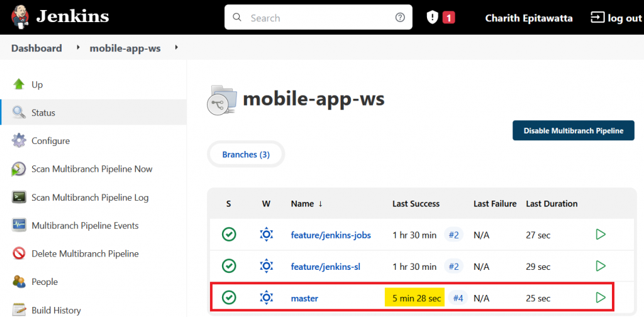Click the security shield warning icon
This screenshot has width=644, height=317.
[x=432, y=17]
